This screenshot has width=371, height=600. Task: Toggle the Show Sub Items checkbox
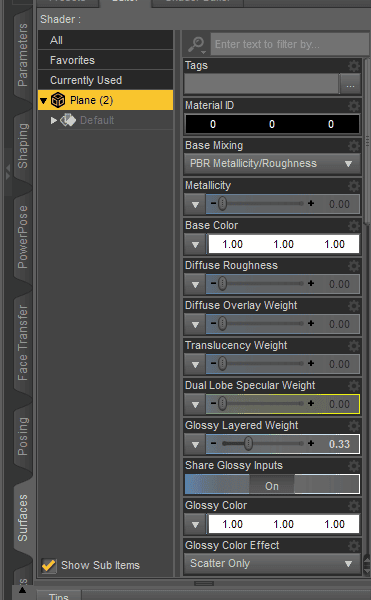pos(49,565)
